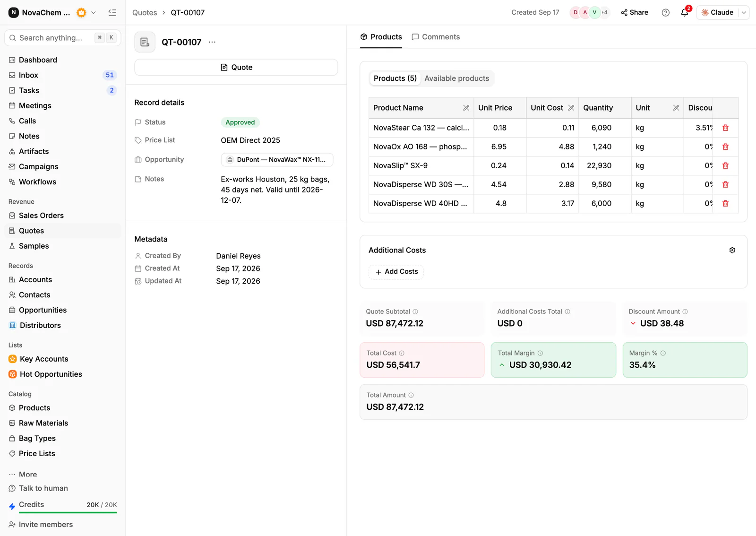The height and width of the screenshot is (536, 756).
Task: Open Additional Costs settings gear
Action: point(732,251)
